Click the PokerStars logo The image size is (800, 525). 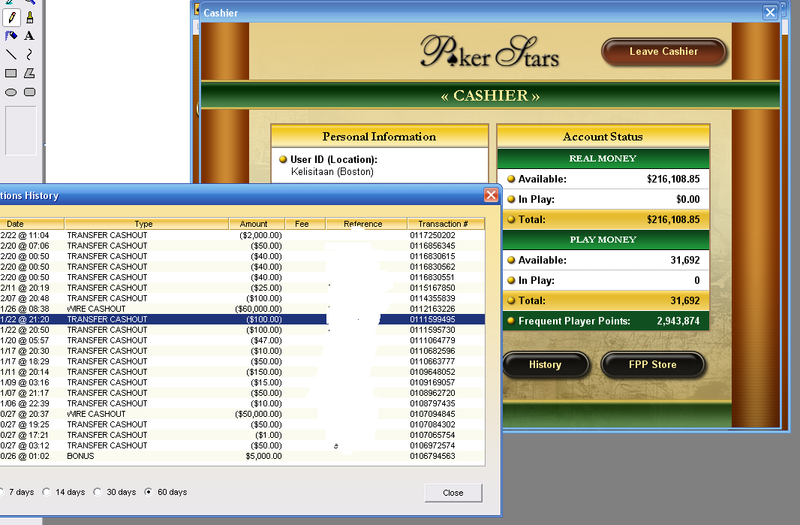pos(489,52)
